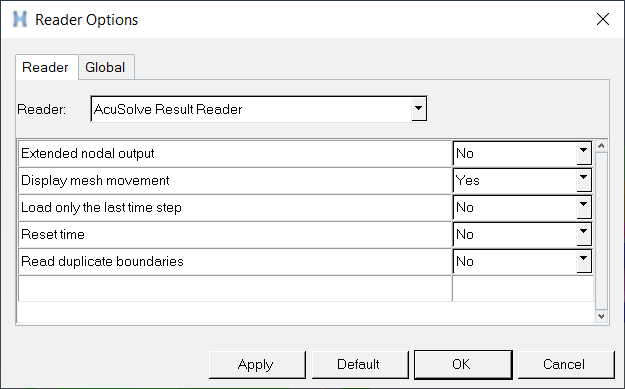625x389 pixels.
Task: Open the Display mesh movement dropdown arrow
Action: 584,180
